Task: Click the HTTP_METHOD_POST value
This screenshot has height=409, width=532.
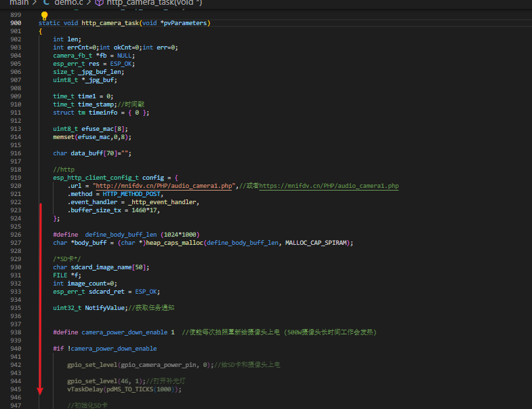Action: coord(131,194)
